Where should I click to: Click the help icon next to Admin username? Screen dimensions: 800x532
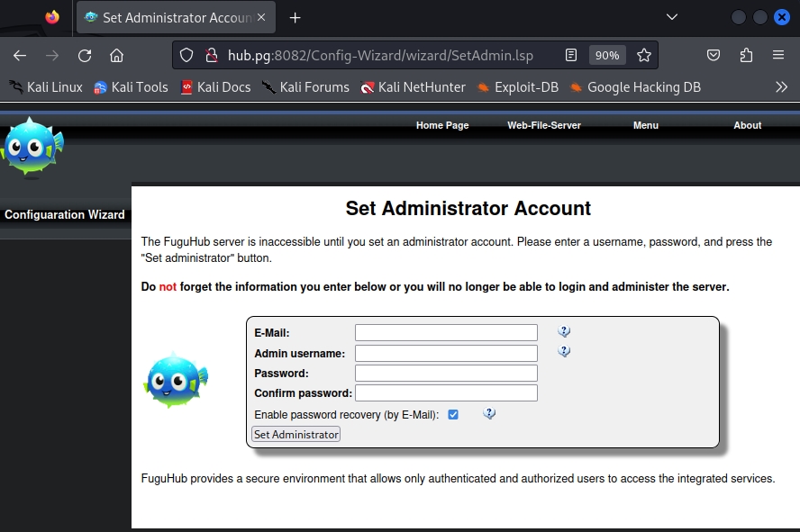(564, 351)
